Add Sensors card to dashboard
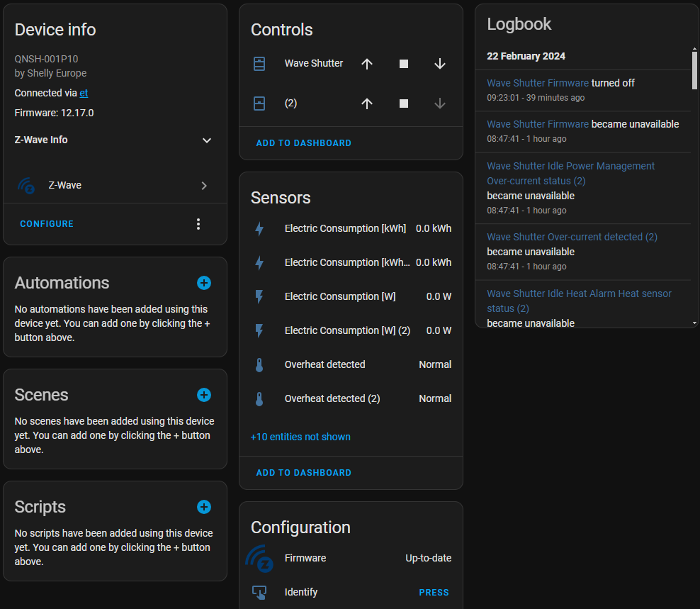700x609 pixels. 303,473
